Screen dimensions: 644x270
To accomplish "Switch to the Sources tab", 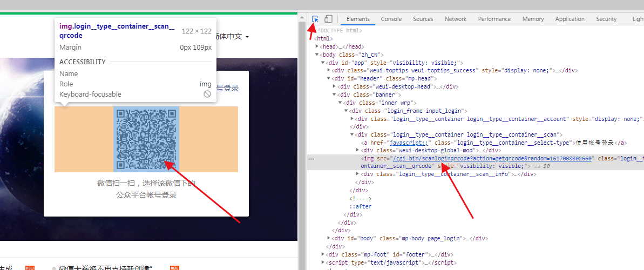I will [x=423, y=19].
